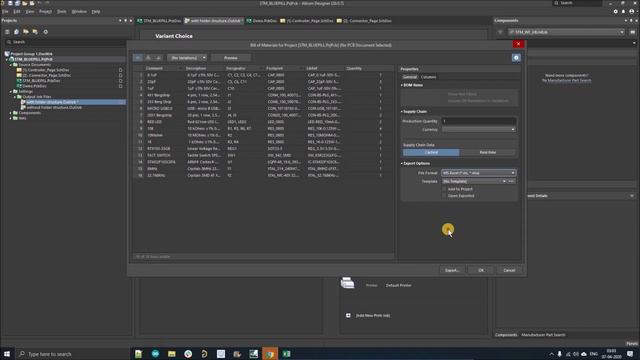Expand the Components folder in project tree

[11, 113]
